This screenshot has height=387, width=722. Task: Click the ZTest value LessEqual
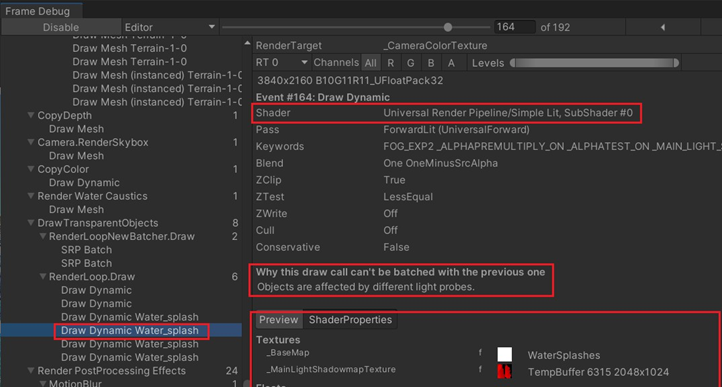tap(408, 197)
